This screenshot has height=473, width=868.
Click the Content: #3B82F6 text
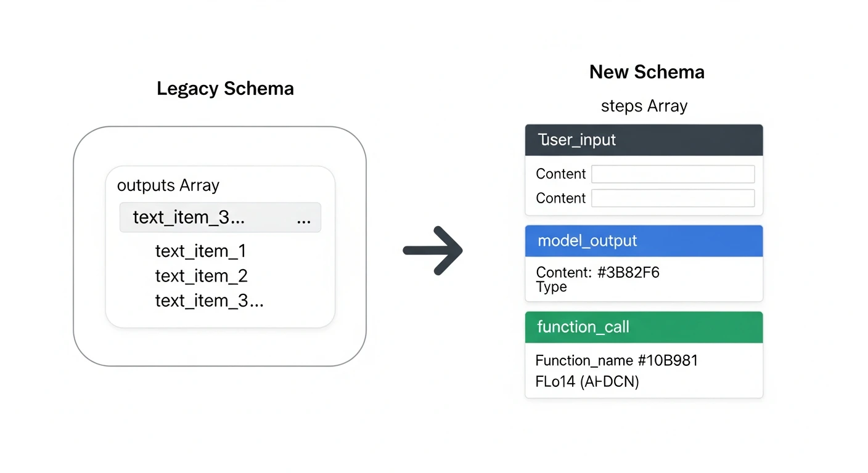[x=597, y=272]
